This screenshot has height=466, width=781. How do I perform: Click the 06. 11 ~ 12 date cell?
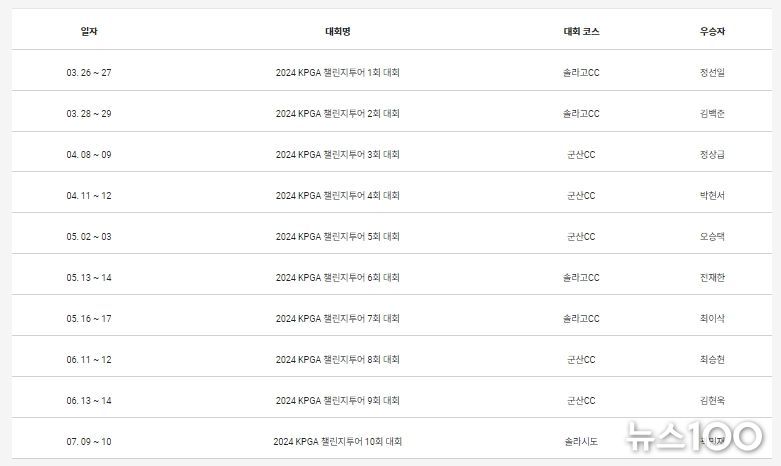(x=89, y=359)
